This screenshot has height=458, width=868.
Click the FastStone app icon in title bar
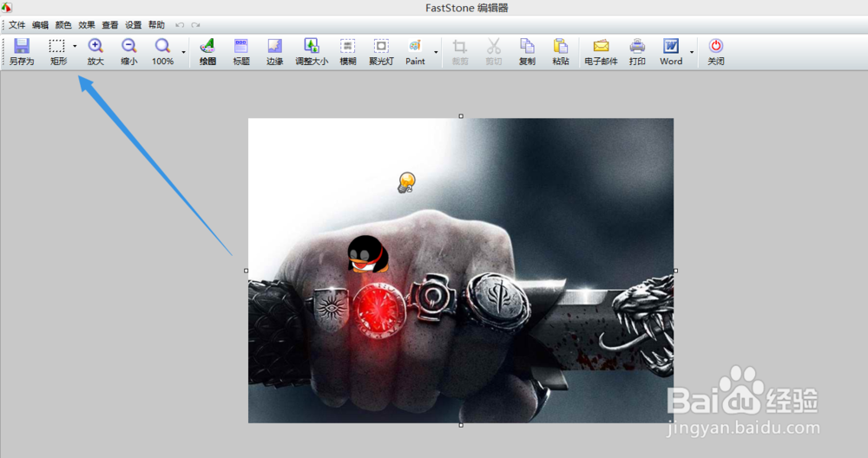click(6, 7)
